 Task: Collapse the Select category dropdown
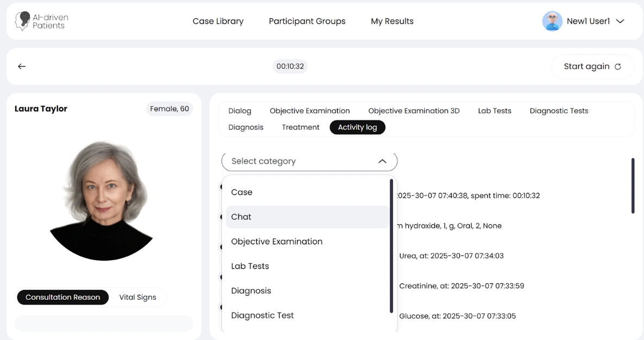[x=382, y=161]
